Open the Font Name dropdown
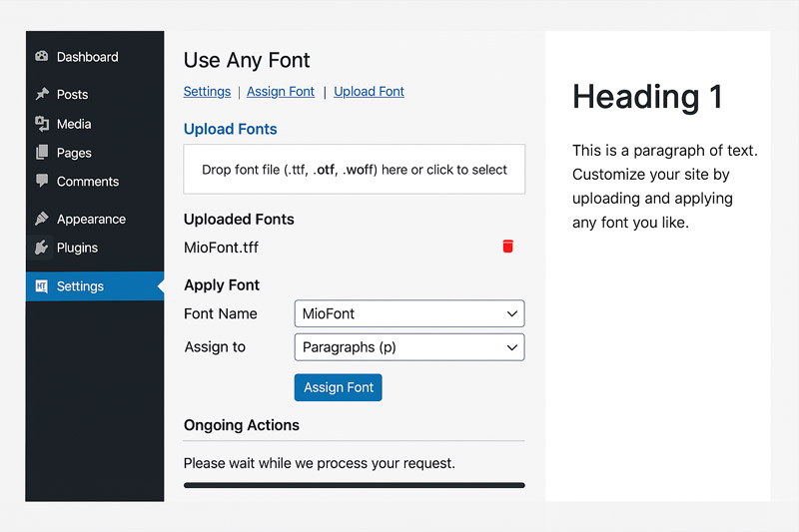Image resolution: width=799 pixels, height=532 pixels. point(409,313)
